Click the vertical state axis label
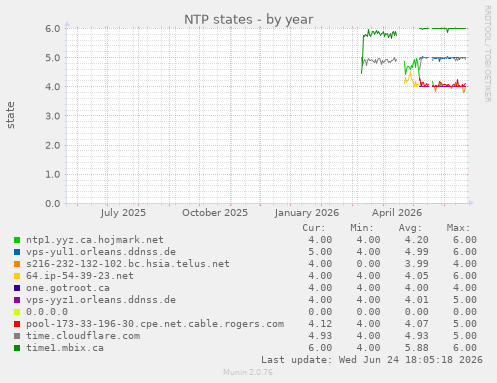The image size is (497, 383). click(x=11, y=115)
